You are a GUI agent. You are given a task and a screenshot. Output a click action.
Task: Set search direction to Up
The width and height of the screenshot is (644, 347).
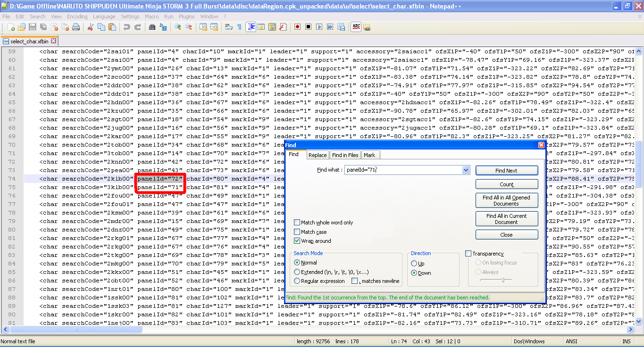[414, 264]
